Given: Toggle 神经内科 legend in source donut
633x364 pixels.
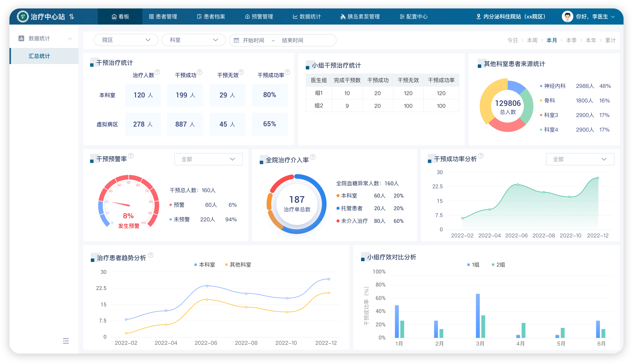Looking at the screenshot, I should [x=553, y=86].
